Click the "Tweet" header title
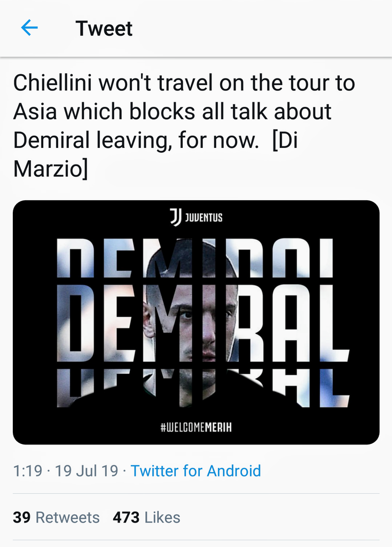 coord(104,28)
